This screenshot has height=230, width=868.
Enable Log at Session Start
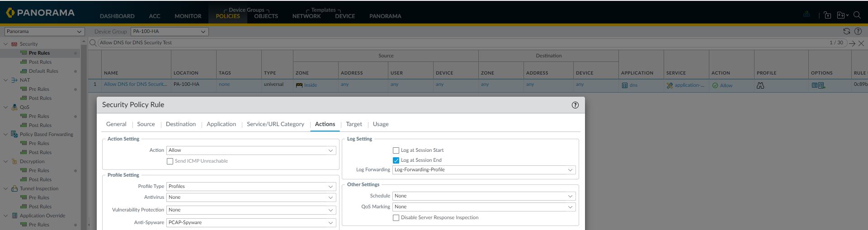[x=396, y=150]
